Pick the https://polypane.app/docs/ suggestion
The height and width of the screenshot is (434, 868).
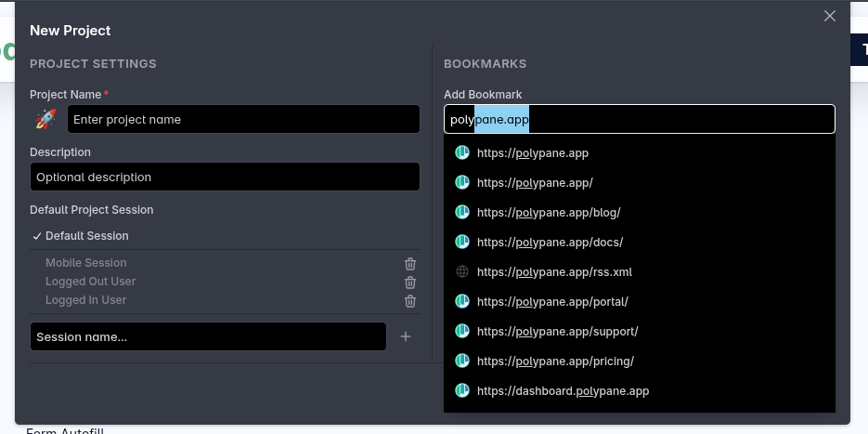coord(640,243)
